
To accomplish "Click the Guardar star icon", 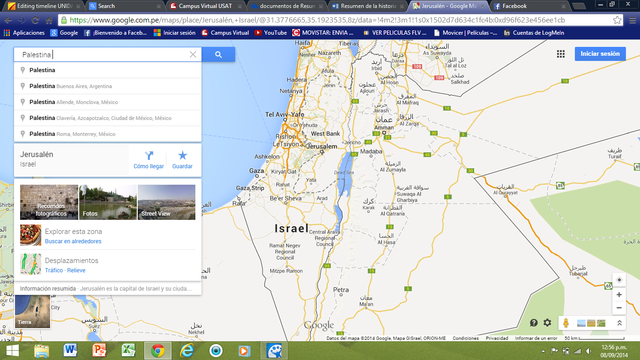I will 182,155.
